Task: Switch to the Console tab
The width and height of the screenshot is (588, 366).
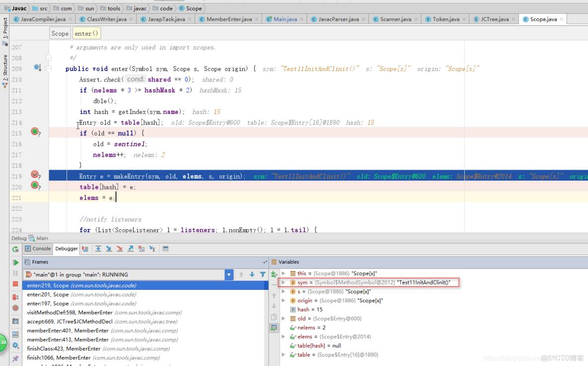Action: tap(38, 249)
